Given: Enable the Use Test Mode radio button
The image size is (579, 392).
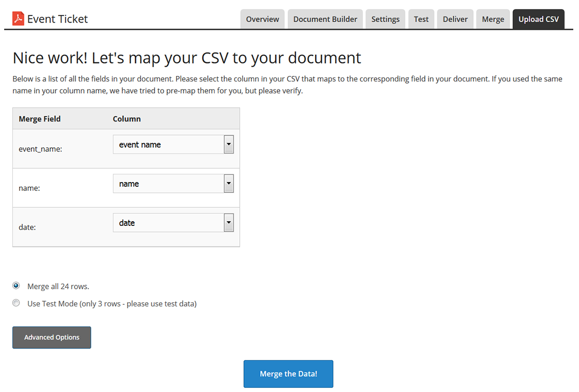Looking at the screenshot, I should (16, 303).
